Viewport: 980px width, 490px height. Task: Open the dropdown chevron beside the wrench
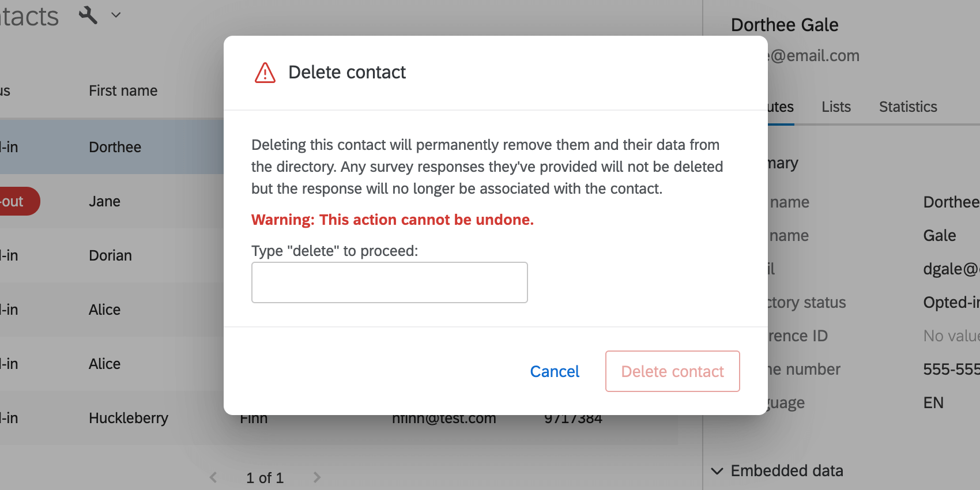(x=115, y=15)
